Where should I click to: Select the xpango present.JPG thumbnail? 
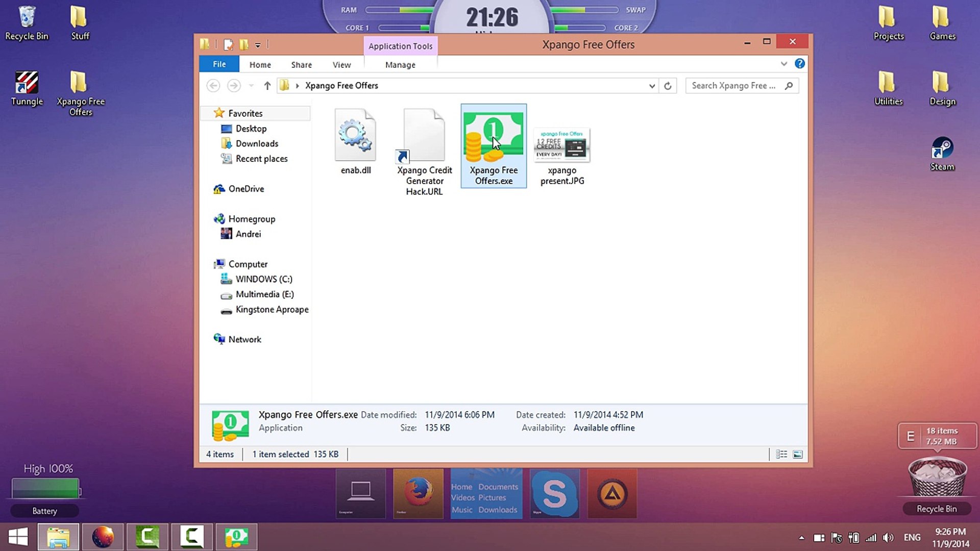pos(561,145)
